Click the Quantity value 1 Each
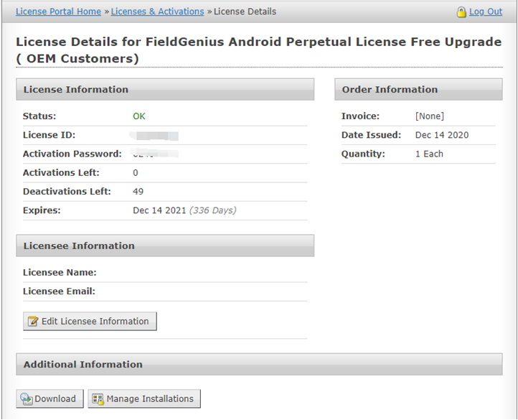The height and width of the screenshot is (420, 518). coord(429,154)
